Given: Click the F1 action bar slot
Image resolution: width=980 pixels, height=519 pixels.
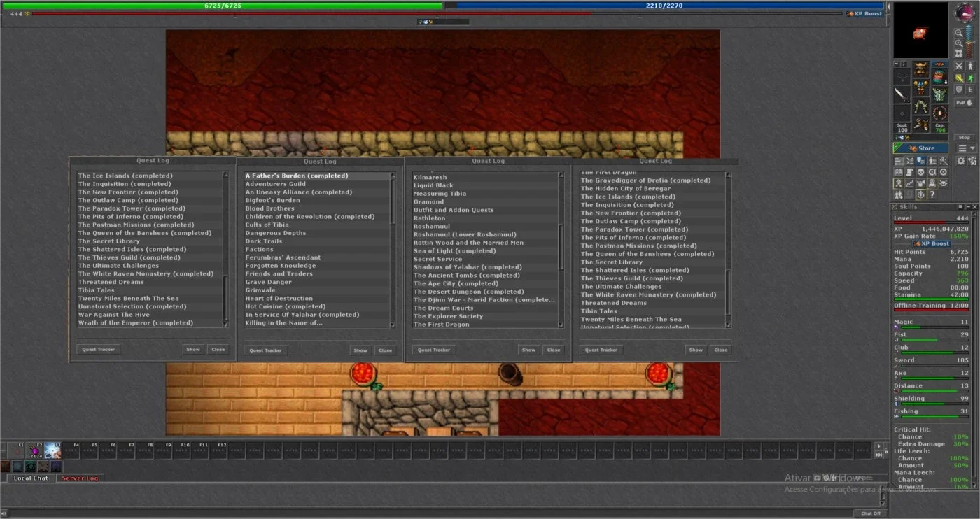Looking at the screenshot, I should [15, 450].
